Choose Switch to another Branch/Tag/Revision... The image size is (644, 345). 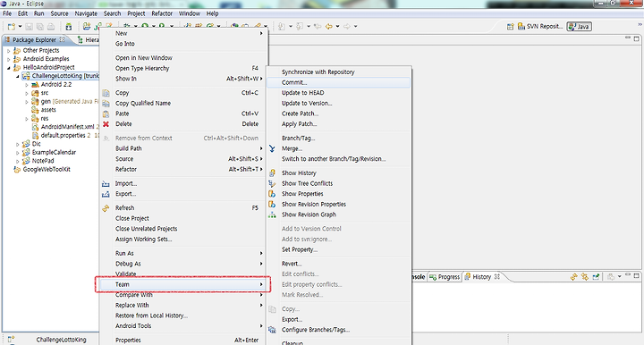(334, 159)
